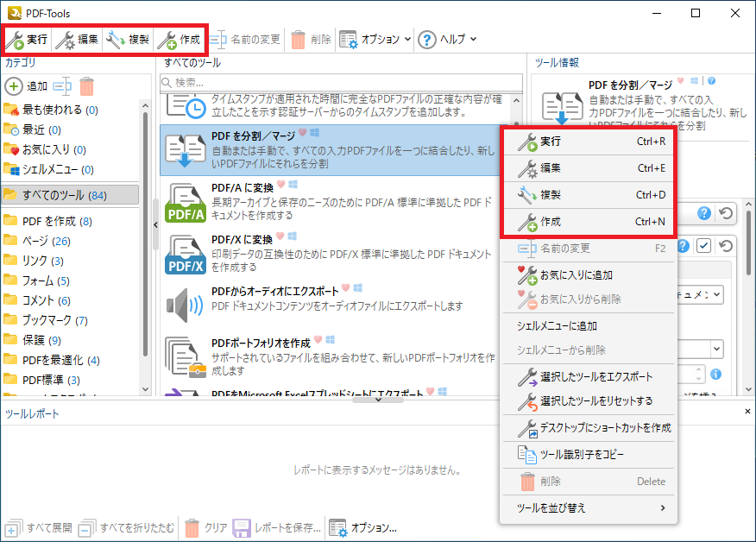The image size is (756, 542).
Task: Select the 最近 (0) category
Action: [x=32, y=129]
